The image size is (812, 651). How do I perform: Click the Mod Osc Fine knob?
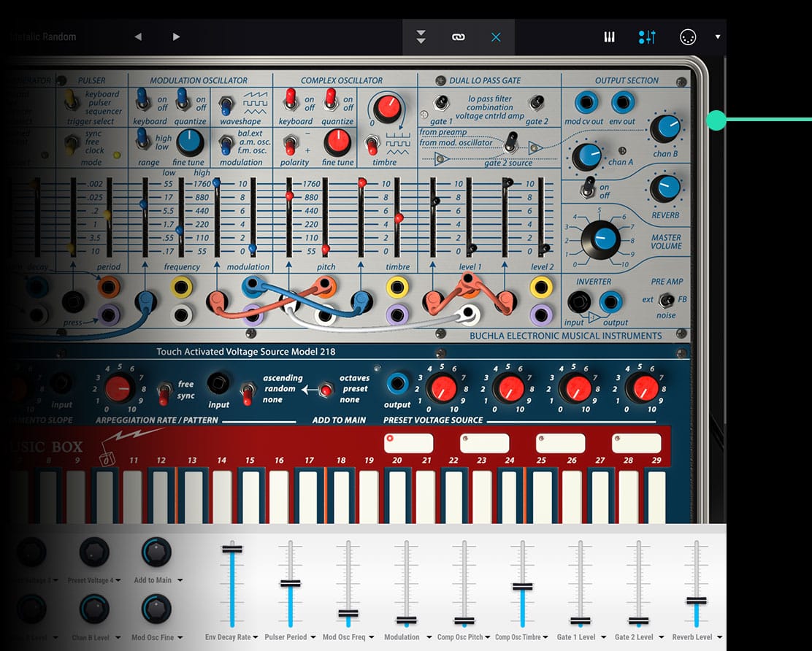pyautogui.click(x=156, y=609)
